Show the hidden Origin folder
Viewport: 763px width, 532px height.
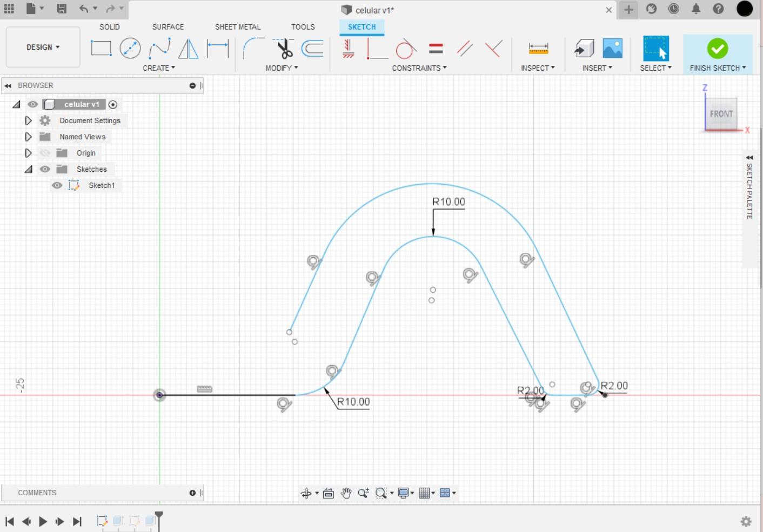tap(45, 153)
